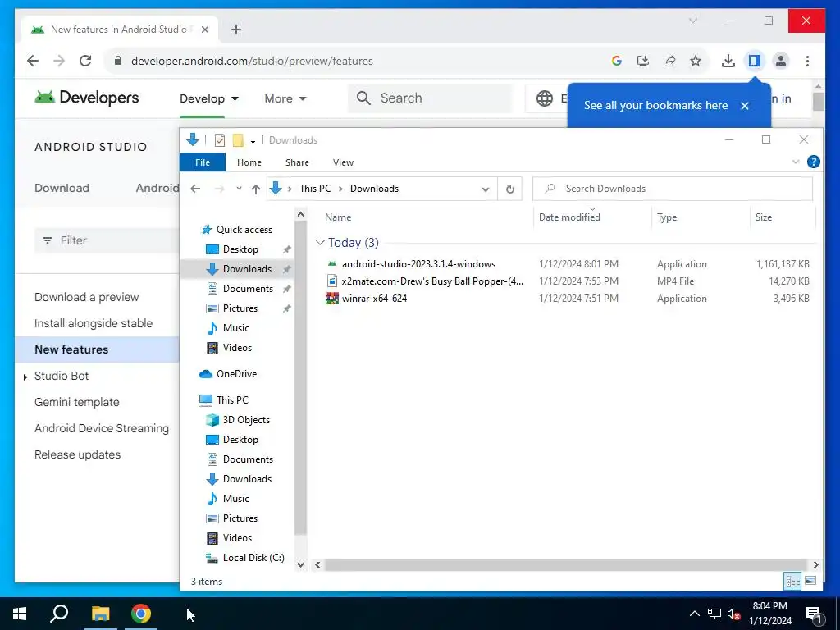This screenshot has width=840, height=630.
Task: Open the Customize Quick Access Toolbar dropdown
Action: 253,140
